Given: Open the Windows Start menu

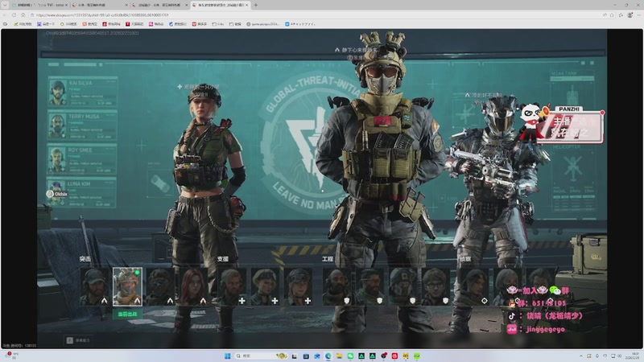Looking at the screenshot, I should tap(227, 356).
